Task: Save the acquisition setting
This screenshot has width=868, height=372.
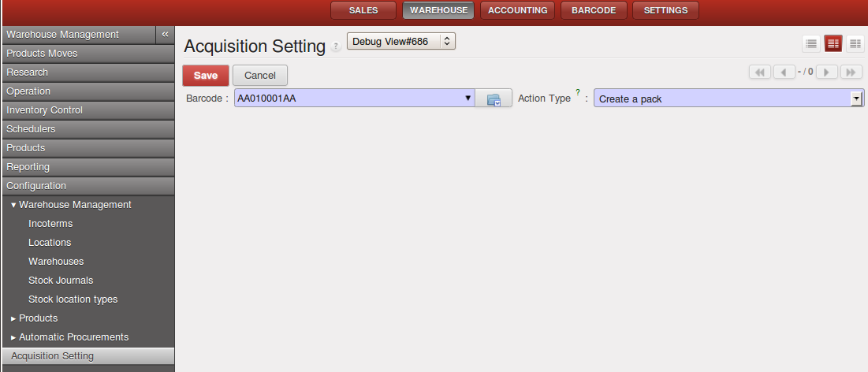Action: tap(206, 76)
